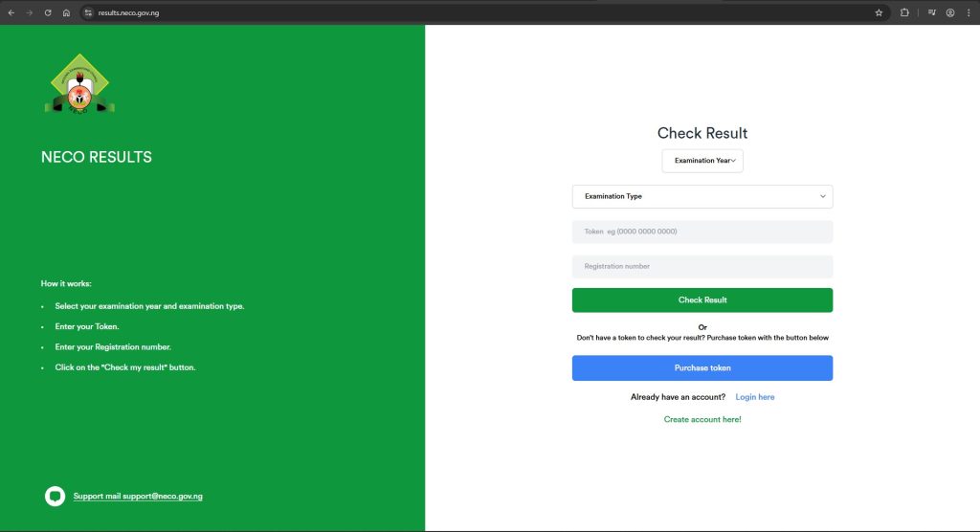Bookmark this page with the star icon
This screenshot has width=980, height=532.
point(879,12)
